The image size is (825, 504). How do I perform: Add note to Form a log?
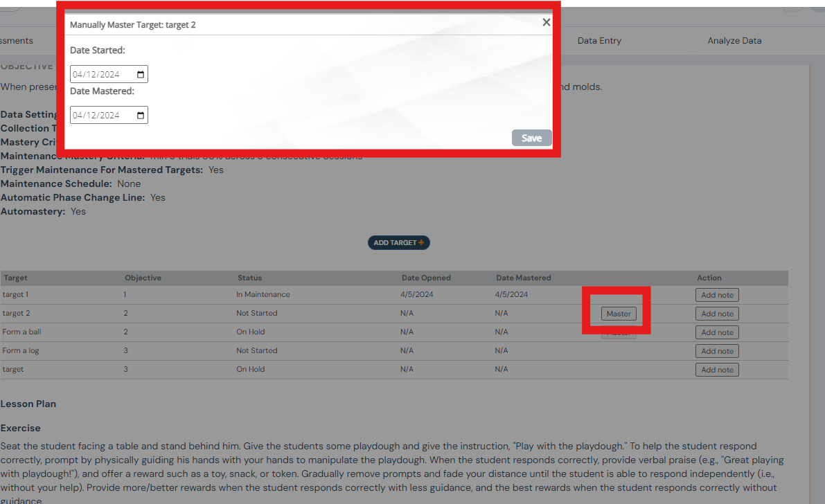717,351
